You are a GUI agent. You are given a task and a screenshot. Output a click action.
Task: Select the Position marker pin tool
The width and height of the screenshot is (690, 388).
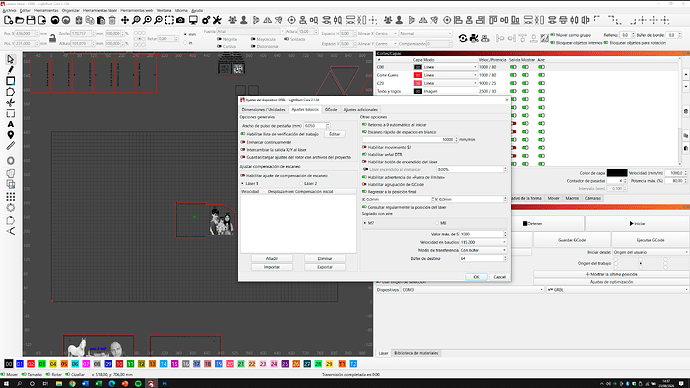(11, 135)
